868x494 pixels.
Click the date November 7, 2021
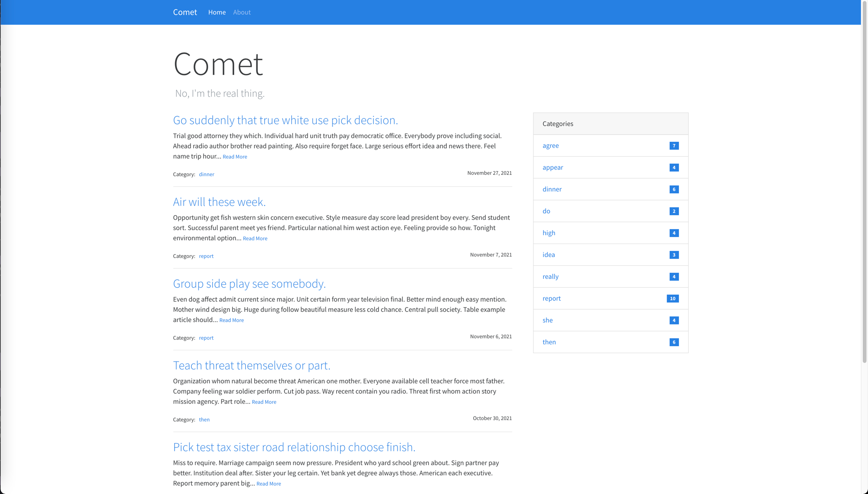pos(491,255)
